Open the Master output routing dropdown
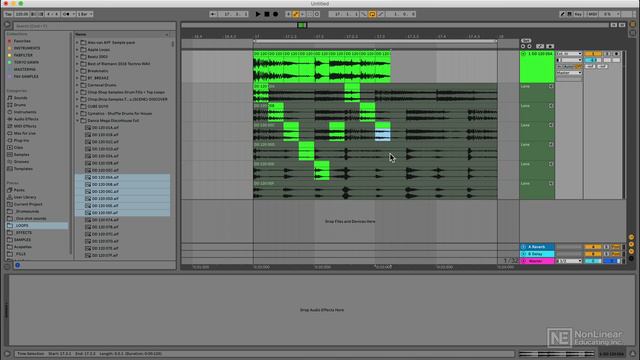This screenshot has height=360, width=640. coord(569,73)
